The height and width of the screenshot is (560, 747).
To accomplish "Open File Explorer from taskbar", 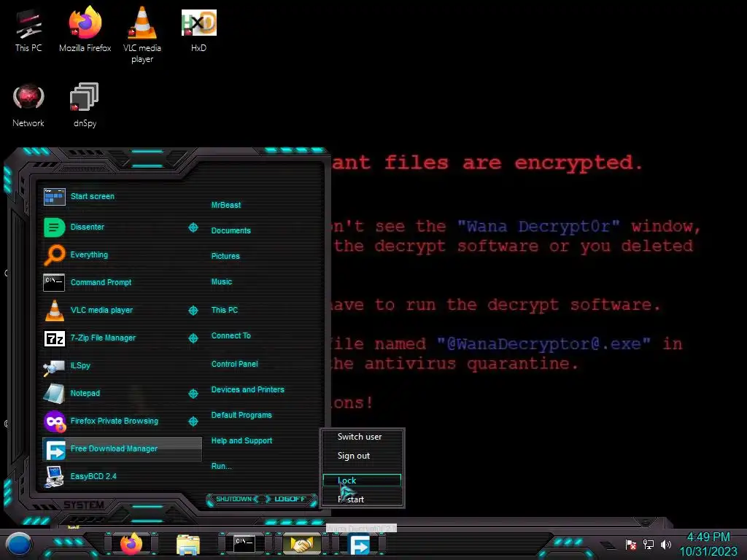I will pyautogui.click(x=188, y=544).
